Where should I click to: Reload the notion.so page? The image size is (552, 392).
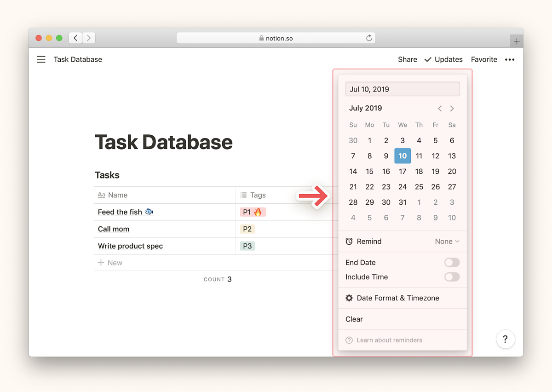(x=369, y=38)
